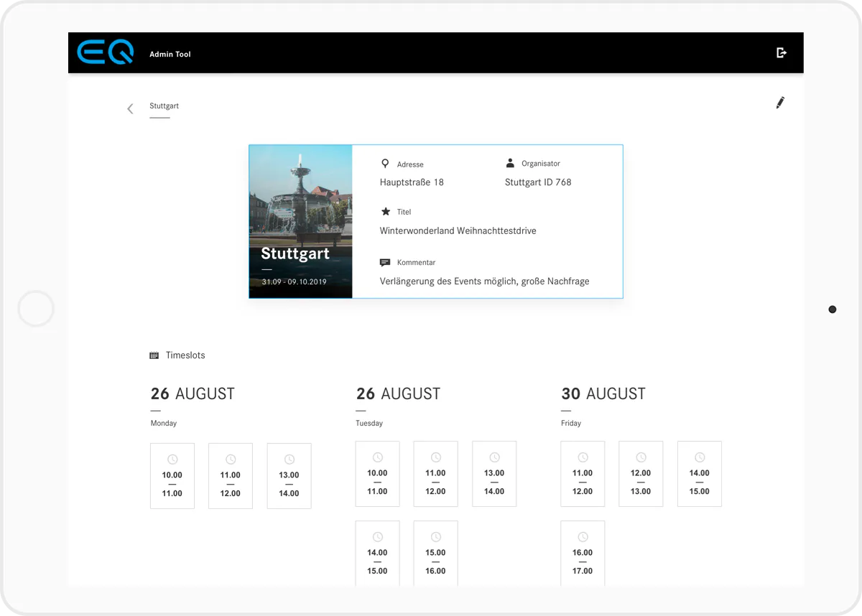The height and width of the screenshot is (616, 862).
Task: Click the speech bubble icon beside Kommentar
Action: (x=385, y=263)
